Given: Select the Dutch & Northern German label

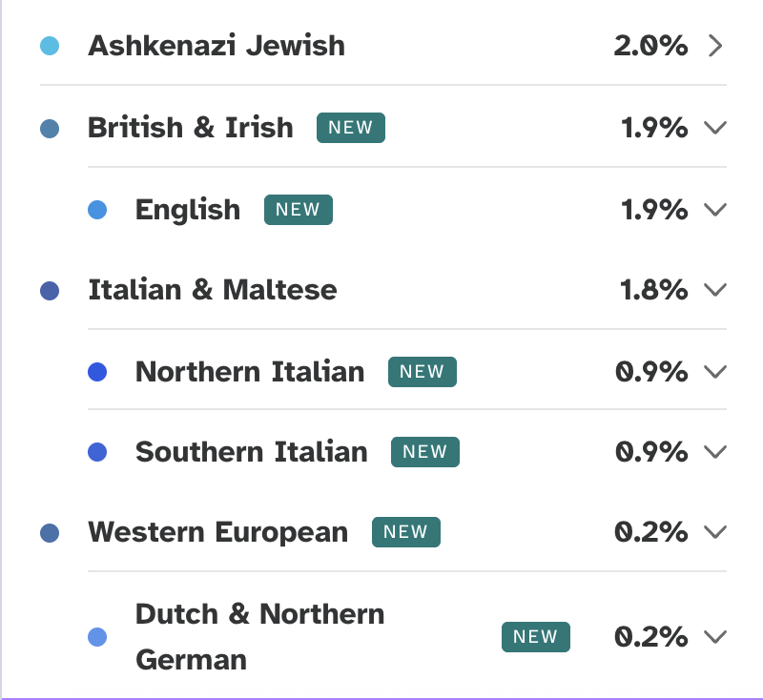Looking at the screenshot, I should pos(259,636).
